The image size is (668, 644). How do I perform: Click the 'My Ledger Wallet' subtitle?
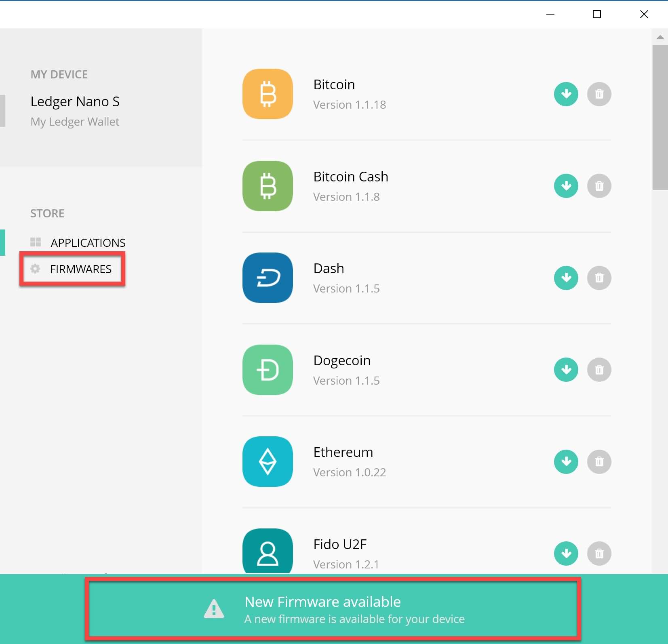click(x=75, y=122)
